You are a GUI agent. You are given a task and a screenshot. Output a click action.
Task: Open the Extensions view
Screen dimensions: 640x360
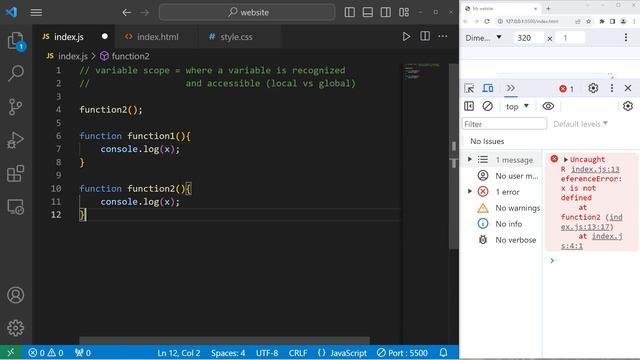(x=16, y=173)
